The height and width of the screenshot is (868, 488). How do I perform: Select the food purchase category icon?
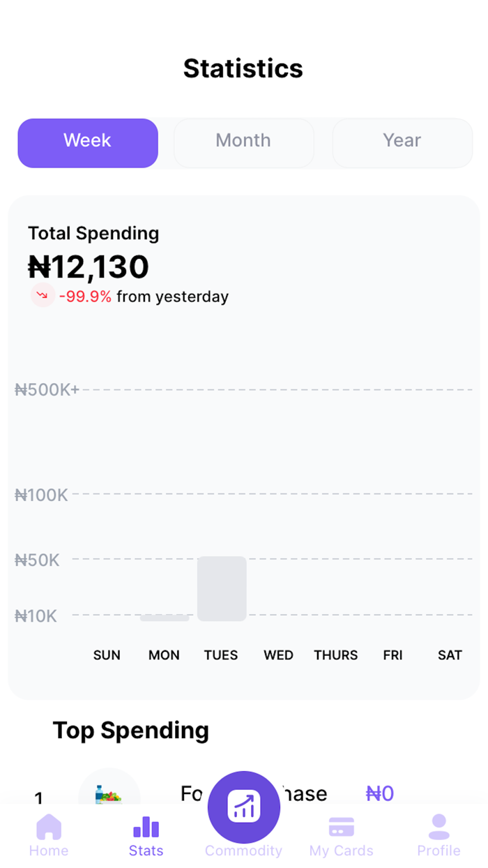(109, 793)
